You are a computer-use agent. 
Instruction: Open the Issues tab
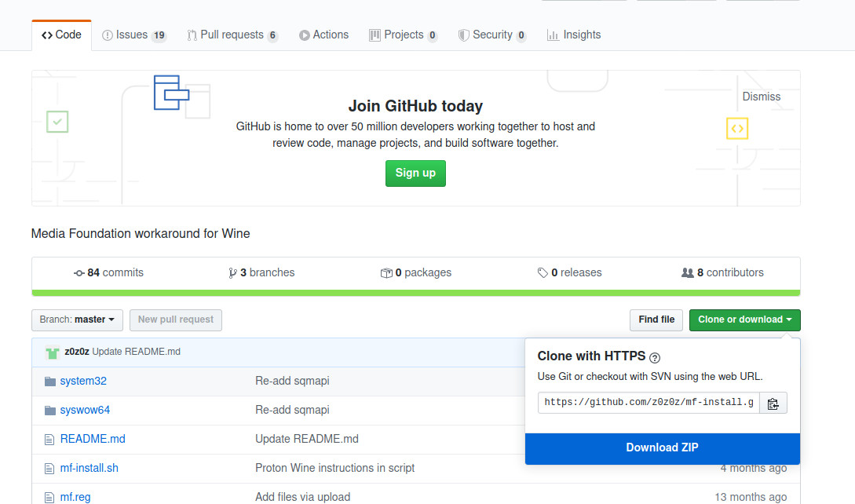tap(134, 35)
